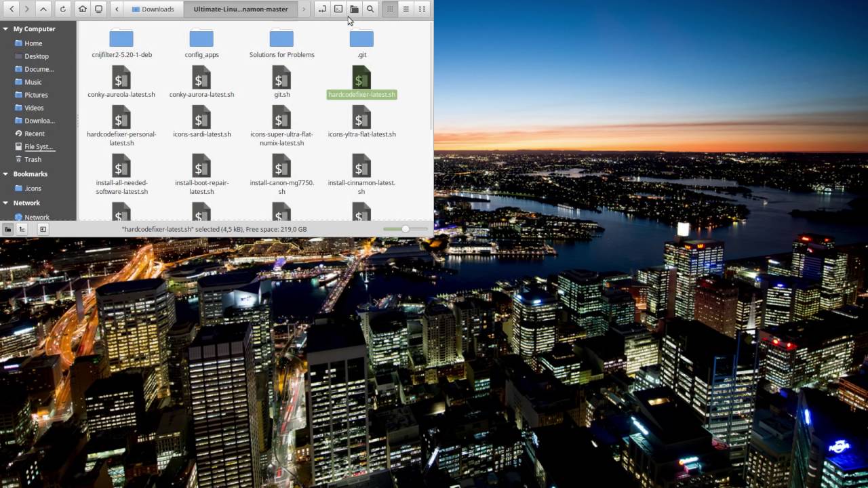Select the Ultimate-Linu...namon-master path segment
Image resolution: width=868 pixels, height=488 pixels.
240,9
